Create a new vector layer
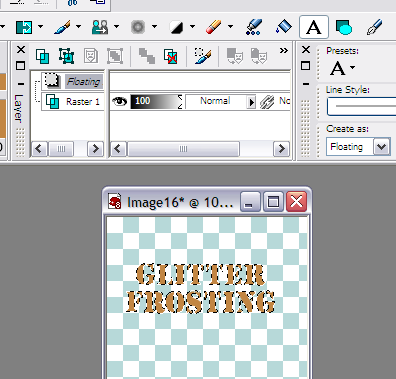Screen dimensions: 396x379 click(66, 56)
